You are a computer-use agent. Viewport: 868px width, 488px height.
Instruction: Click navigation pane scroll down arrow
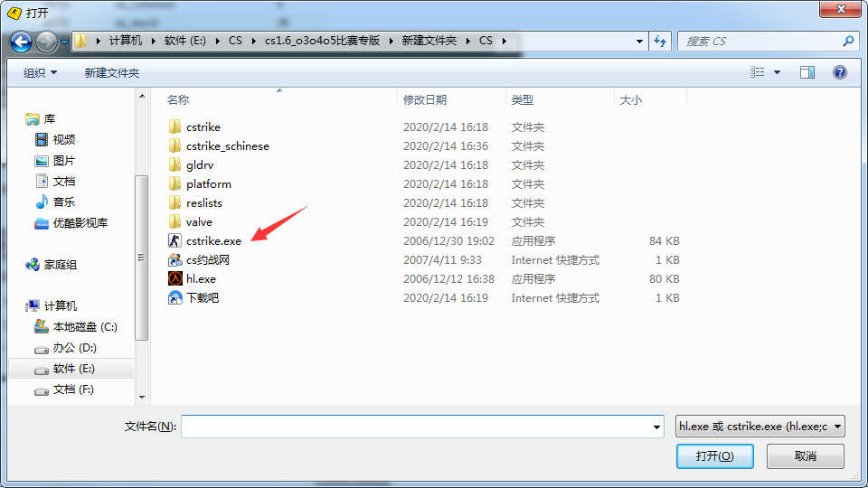click(142, 398)
